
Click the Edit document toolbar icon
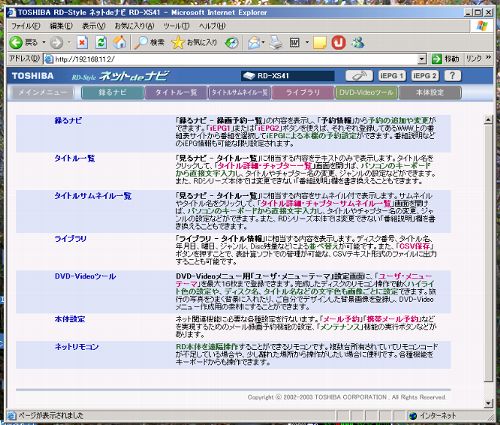(294, 43)
